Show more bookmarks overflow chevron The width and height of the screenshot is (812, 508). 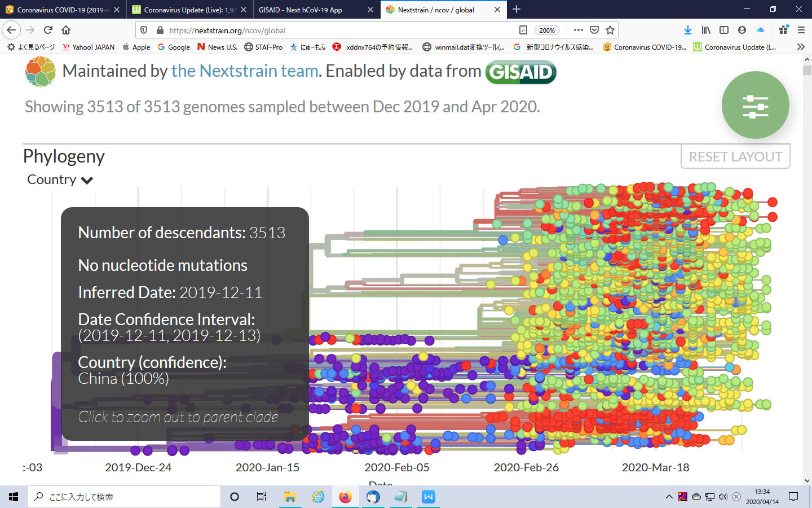point(800,47)
